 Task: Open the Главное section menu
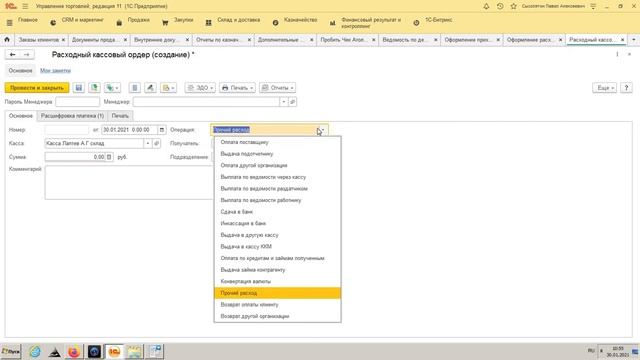28,20
